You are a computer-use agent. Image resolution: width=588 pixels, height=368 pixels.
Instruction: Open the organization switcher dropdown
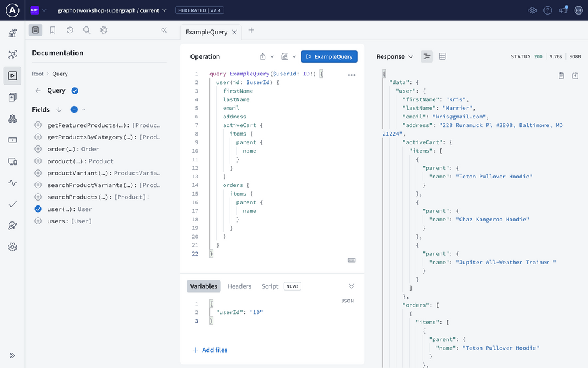coord(38,10)
